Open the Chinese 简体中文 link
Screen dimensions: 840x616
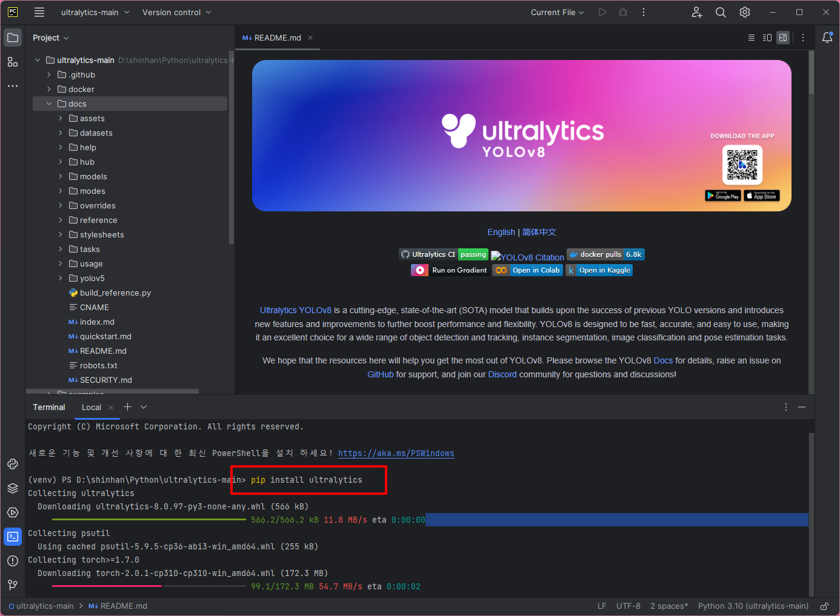click(539, 232)
